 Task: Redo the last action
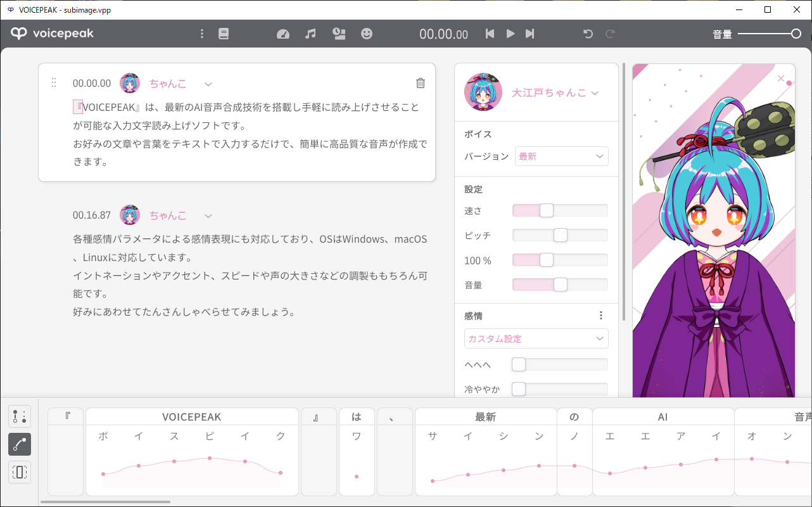click(610, 34)
